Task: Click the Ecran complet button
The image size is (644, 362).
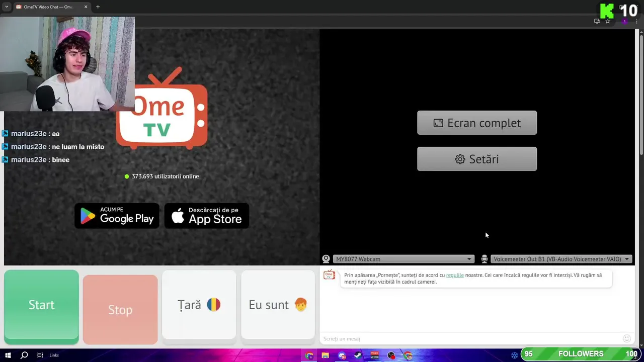Action: coord(477,123)
